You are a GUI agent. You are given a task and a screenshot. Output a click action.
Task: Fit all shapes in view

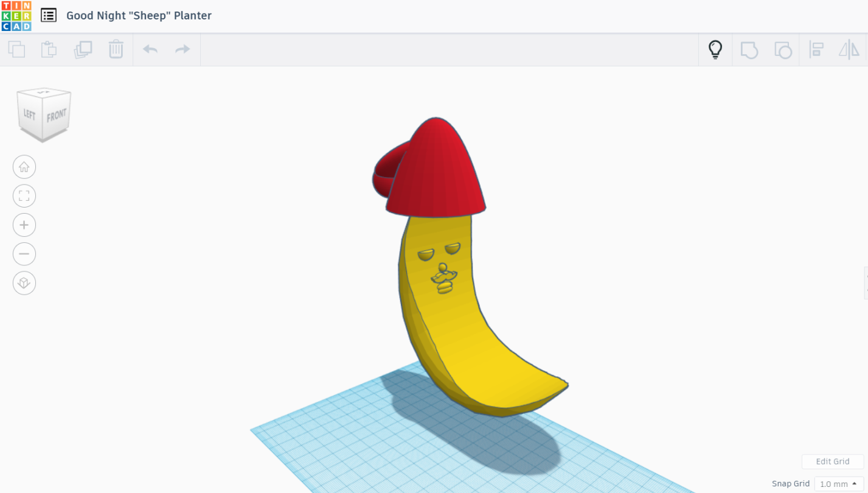[x=24, y=196]
